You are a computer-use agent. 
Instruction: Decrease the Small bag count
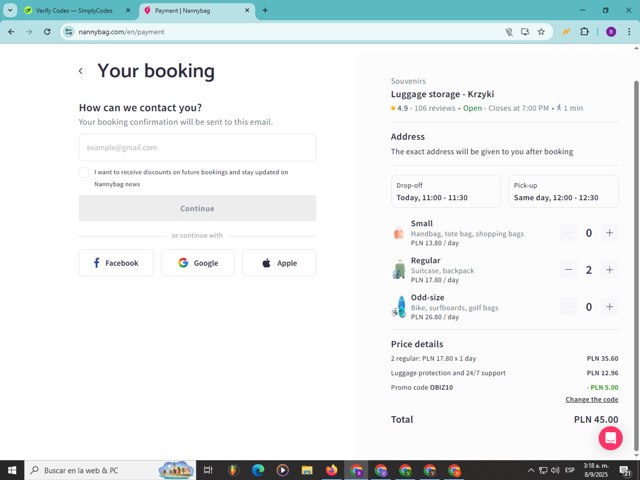tap(569, 233)
